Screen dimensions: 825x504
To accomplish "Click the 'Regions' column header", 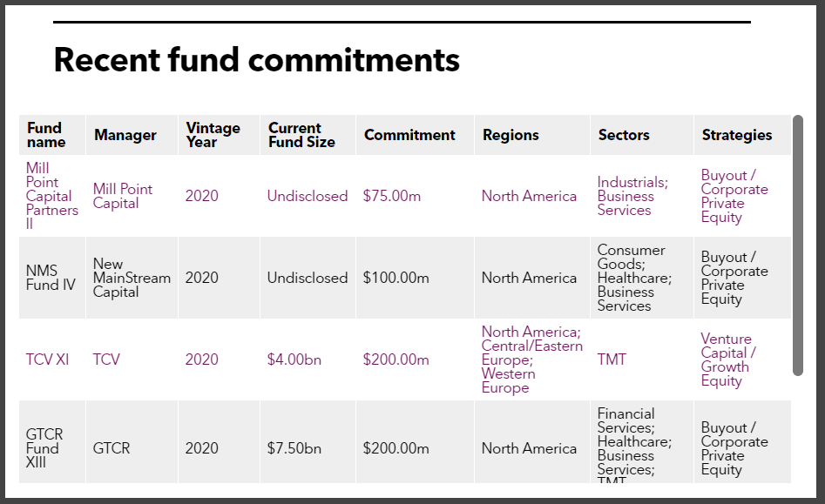I will click(x=532, y=135).
